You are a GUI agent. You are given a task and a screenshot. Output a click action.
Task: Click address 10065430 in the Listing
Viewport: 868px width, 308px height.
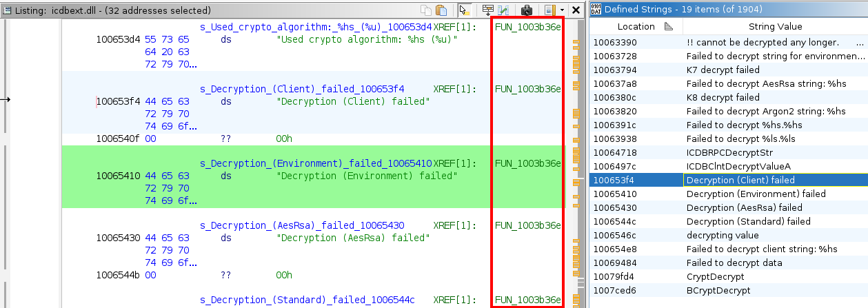[x=118, y=238]
